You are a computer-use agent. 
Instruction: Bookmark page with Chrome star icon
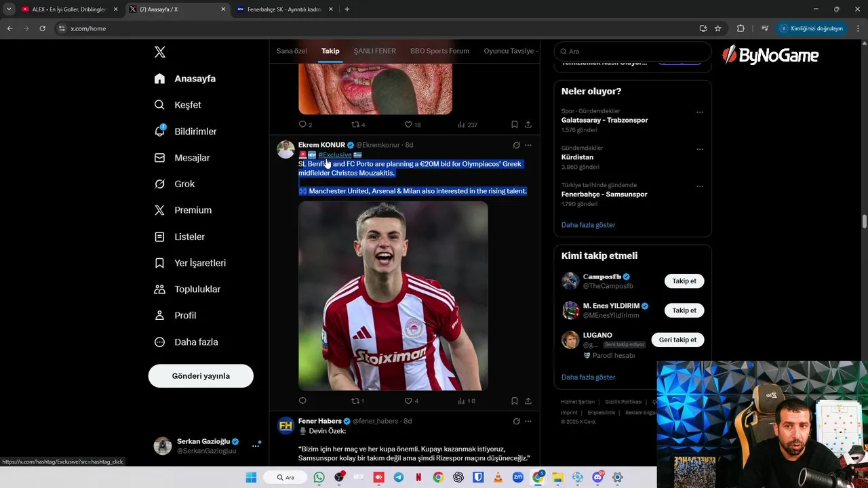717,28
